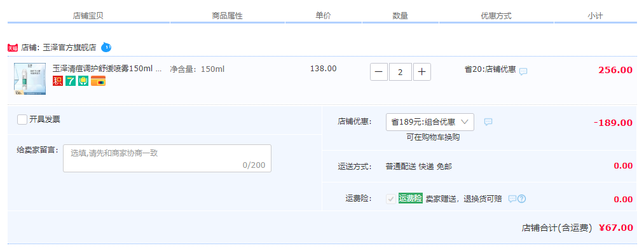Viewport: 644px width, 248px height.
Task: Increase quantity with the plus button
Action: point(421,72)
